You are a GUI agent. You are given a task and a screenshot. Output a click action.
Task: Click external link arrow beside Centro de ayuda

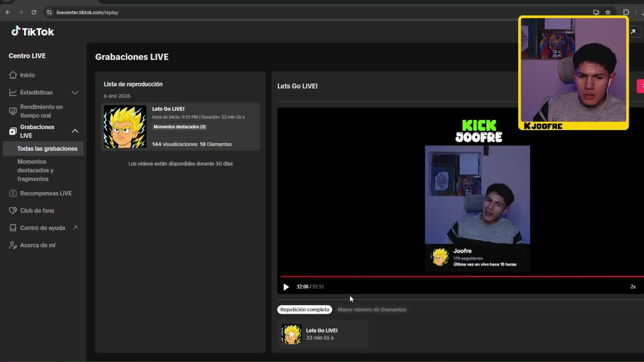point(75,228)
